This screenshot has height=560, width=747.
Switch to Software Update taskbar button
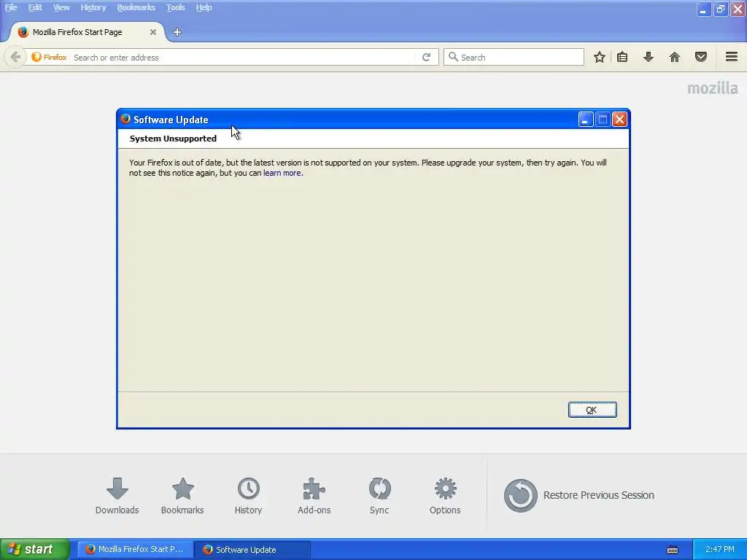pos(253,550)
